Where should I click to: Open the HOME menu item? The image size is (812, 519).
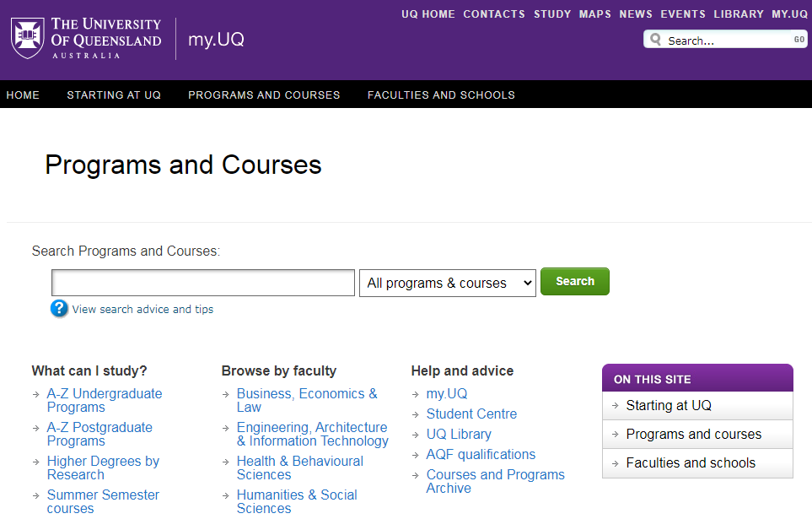pos(23,95)
